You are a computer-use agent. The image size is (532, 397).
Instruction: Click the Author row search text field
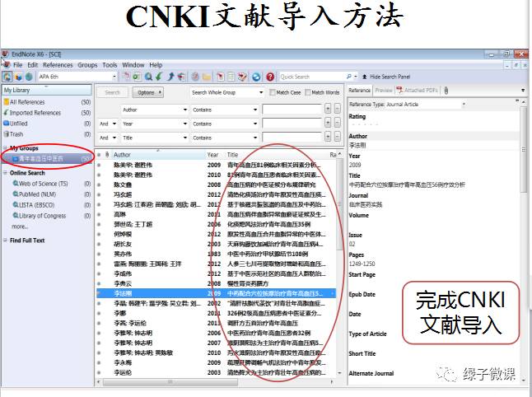tap(292, 110)
